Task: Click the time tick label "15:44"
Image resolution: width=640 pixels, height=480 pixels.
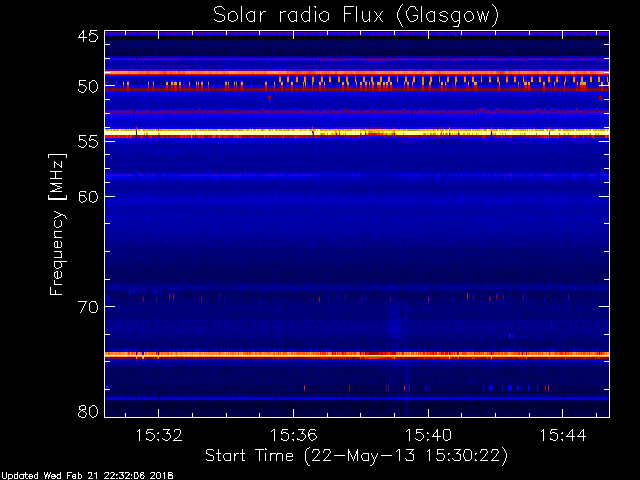Action: pyautogui.click(x=563, y=435)
